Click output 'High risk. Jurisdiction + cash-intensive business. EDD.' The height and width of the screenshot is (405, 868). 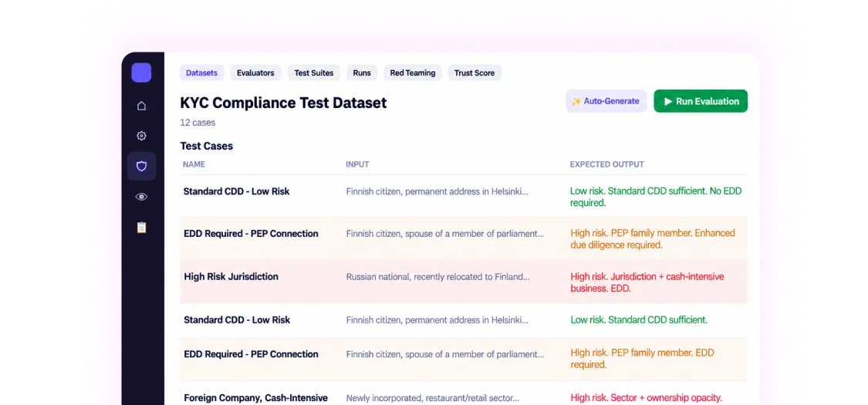[647, 282]
